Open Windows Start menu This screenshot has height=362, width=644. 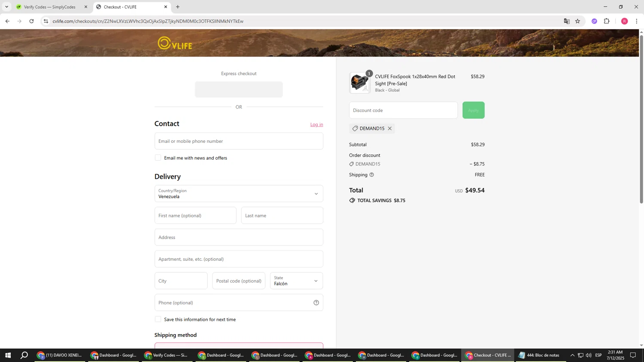click(x=7, y=355)
